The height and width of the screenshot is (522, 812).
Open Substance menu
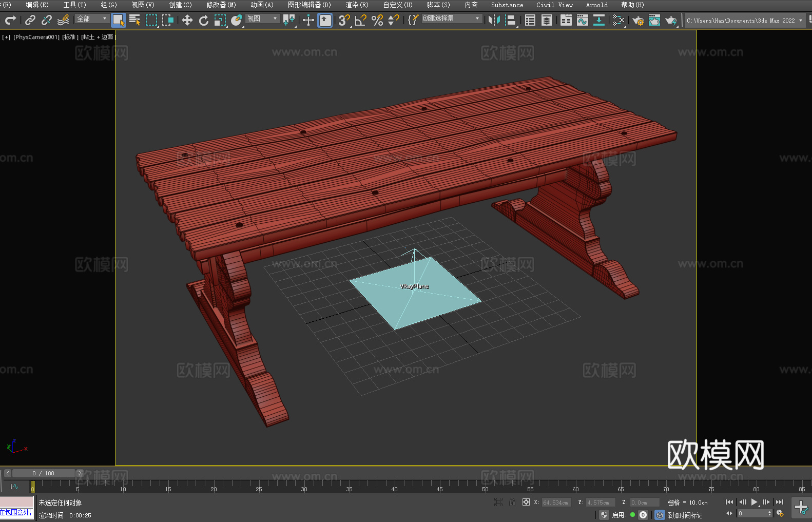(x=507, y=5)
